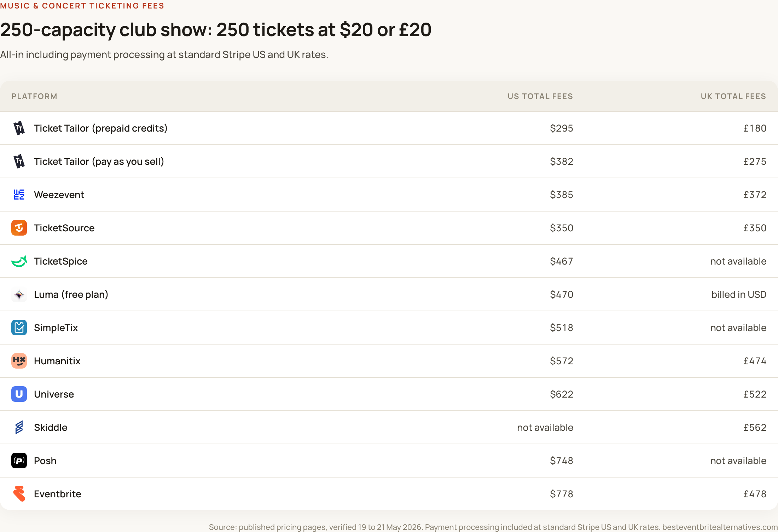
Task: Click the SimpleTix checkmark logo icon
Action: click(19, 328)
